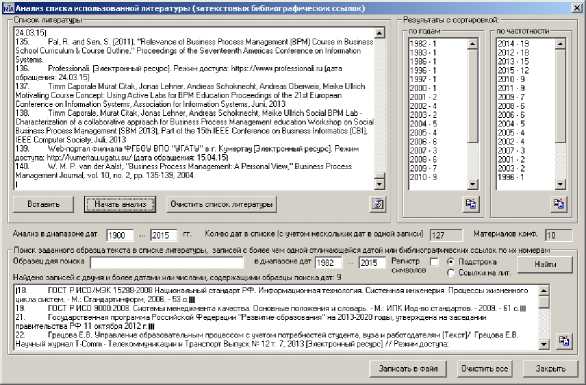Viewport: 586px width, 385px height.
Task: Click entry 140 'W. M. P. van der Aalst'
Action: [183, 171]
